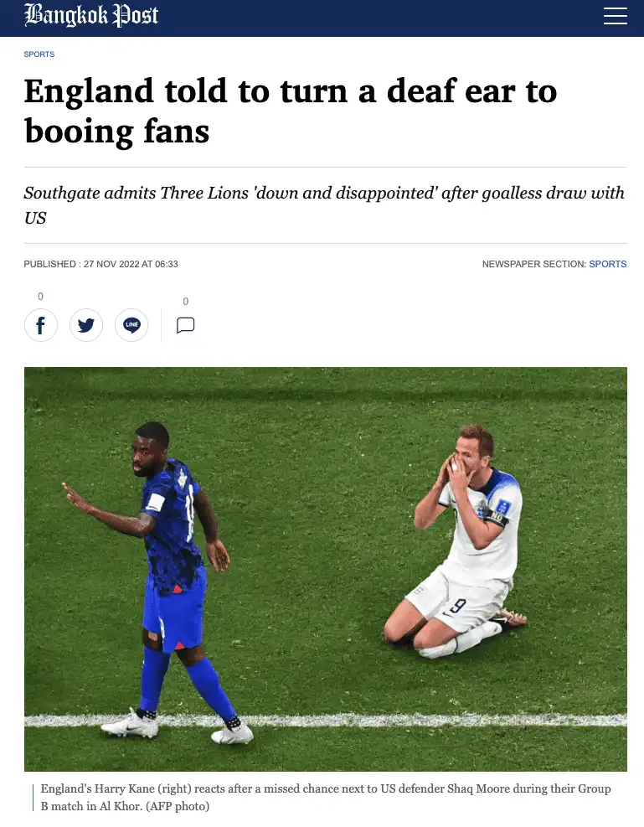Share article on Facebook
This screenshot has width=644, height=827.
point(40,325)
